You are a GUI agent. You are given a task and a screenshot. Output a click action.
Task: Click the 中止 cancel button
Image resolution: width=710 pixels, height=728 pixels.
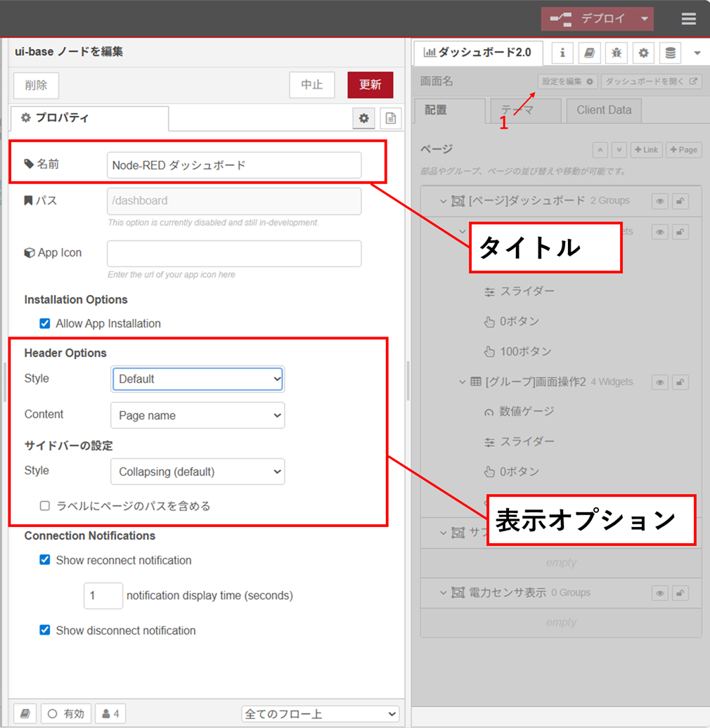[311, 85]
